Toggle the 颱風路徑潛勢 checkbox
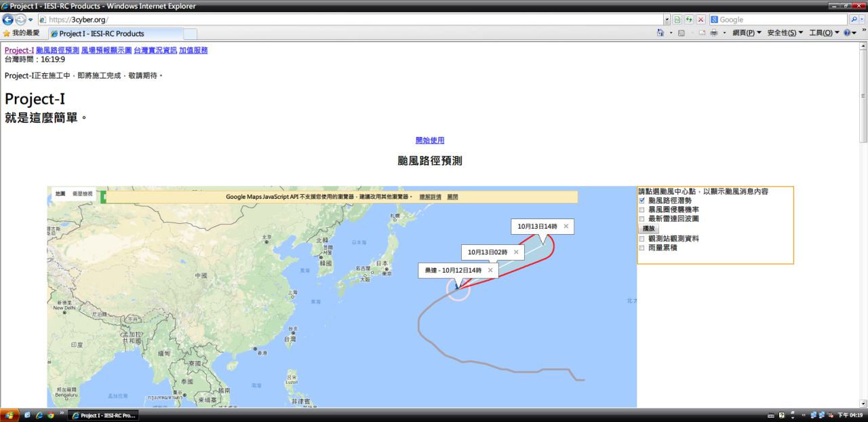The image size is (868, 422). [x=642, y=201]
